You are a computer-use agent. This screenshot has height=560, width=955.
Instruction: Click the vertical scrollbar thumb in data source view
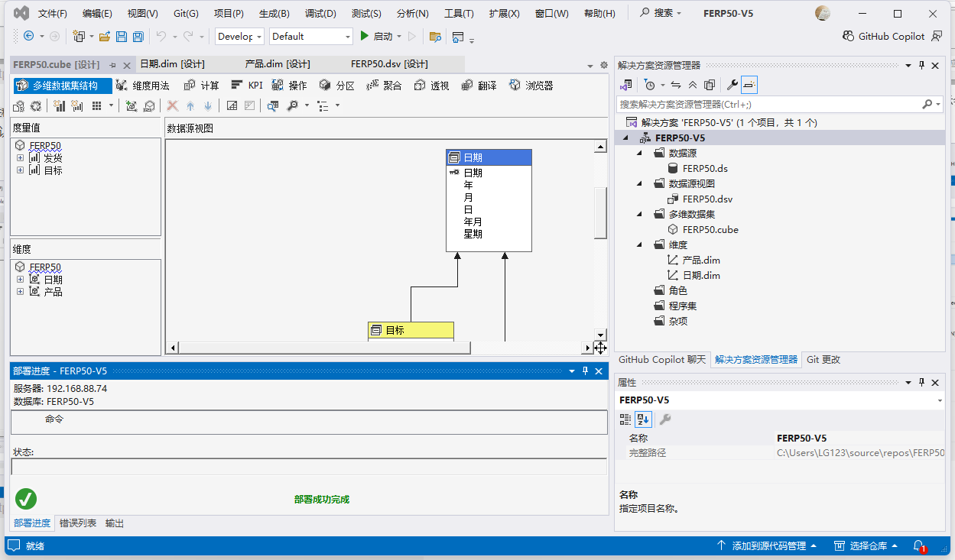click(x=601, y=213)
